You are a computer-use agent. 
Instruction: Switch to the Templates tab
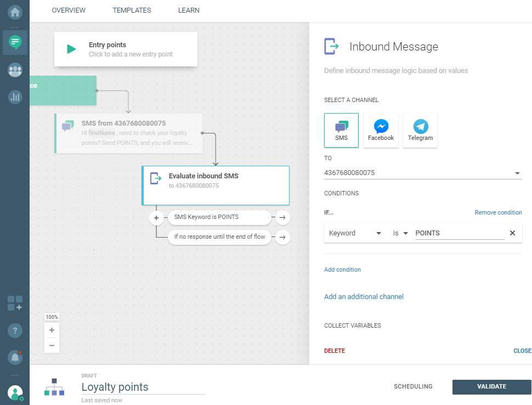point(132,10)
